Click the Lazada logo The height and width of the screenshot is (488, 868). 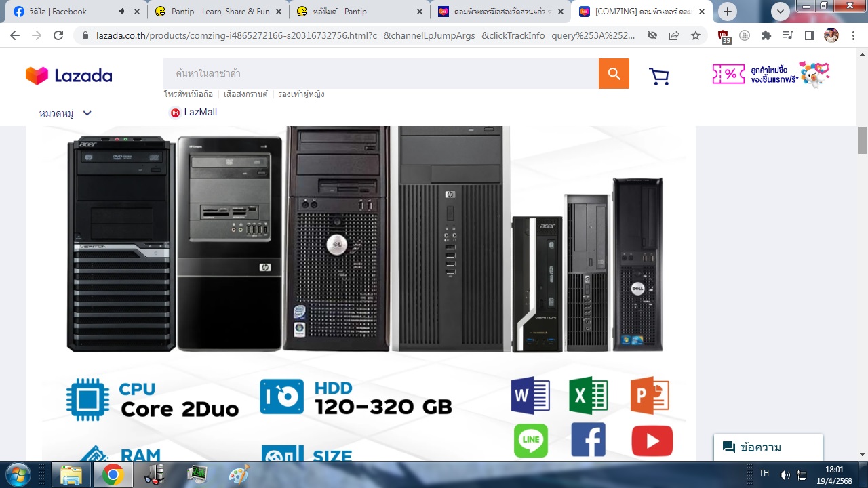coord(69,75)
